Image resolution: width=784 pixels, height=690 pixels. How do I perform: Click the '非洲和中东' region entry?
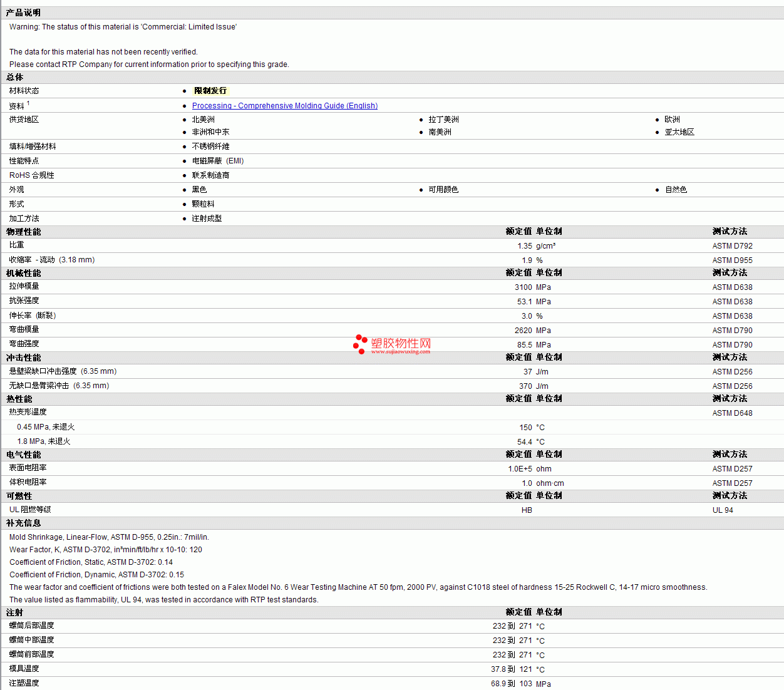tap(211, 132)
